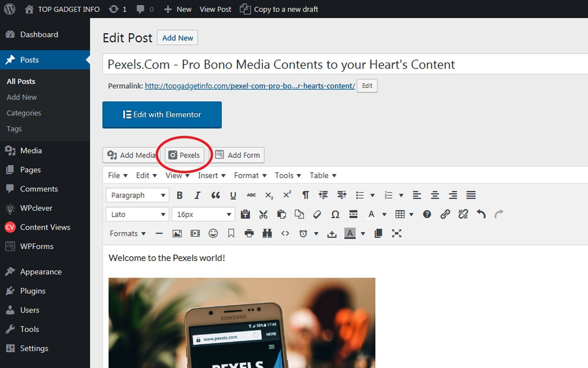Open the editor Tools menu
Image resolution: width=588 pixels, height=368 pixels.
coord(288,175)
